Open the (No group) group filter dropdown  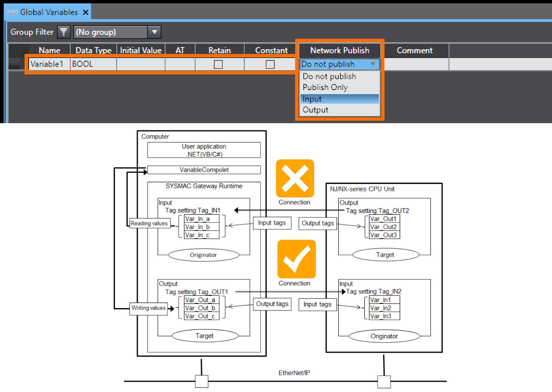pyautogui.click(x=154, y=32)
